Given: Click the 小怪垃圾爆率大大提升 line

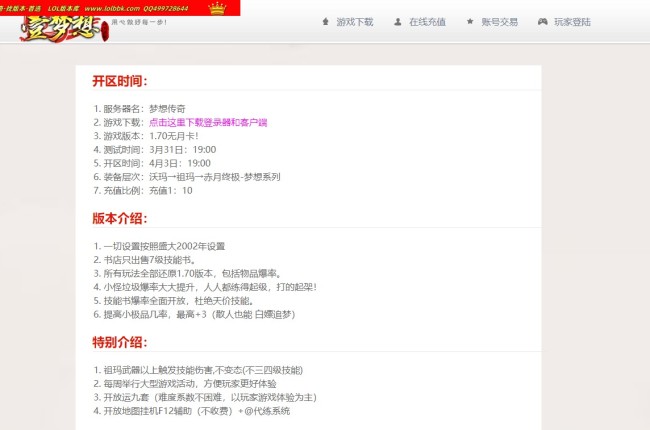Looking at the screenshot, I should click(x=205, y=287).
